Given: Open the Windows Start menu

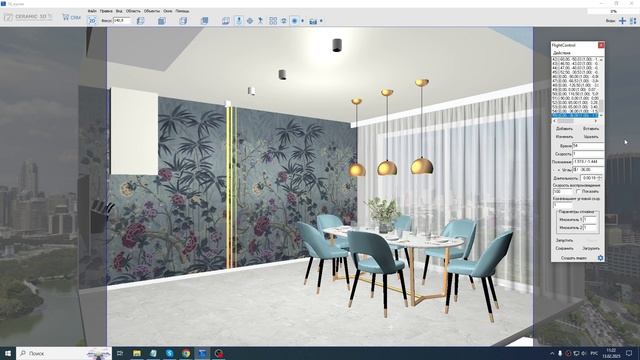Looking at the screenshot, I should click(x=8, y=353).
